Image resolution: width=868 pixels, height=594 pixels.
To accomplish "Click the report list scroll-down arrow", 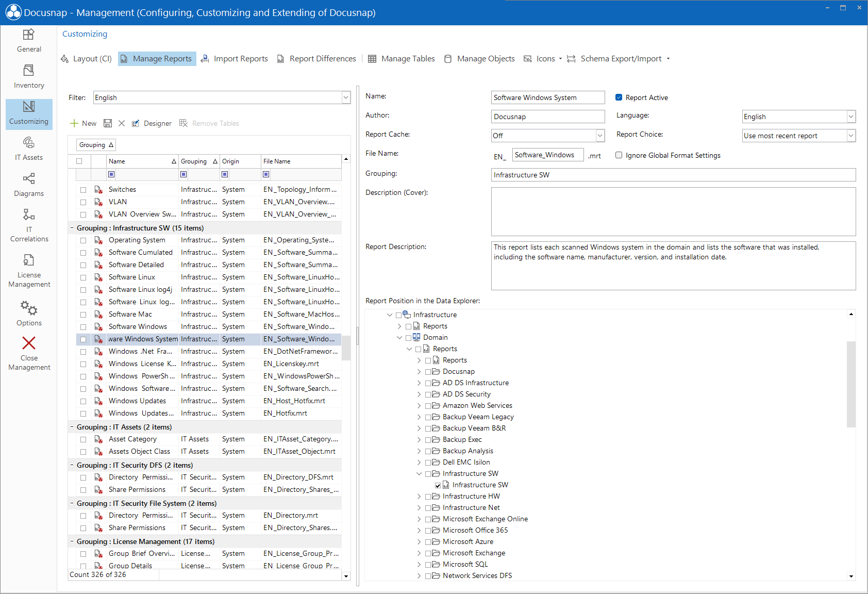I will pyautogui.click(x=346, y=576).
